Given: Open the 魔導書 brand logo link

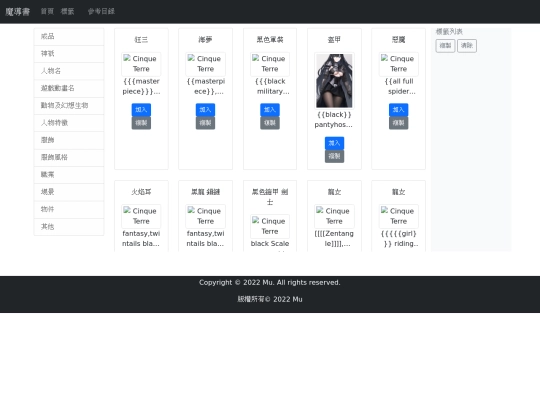Looking at the screenshot, I should click(17, 12).
